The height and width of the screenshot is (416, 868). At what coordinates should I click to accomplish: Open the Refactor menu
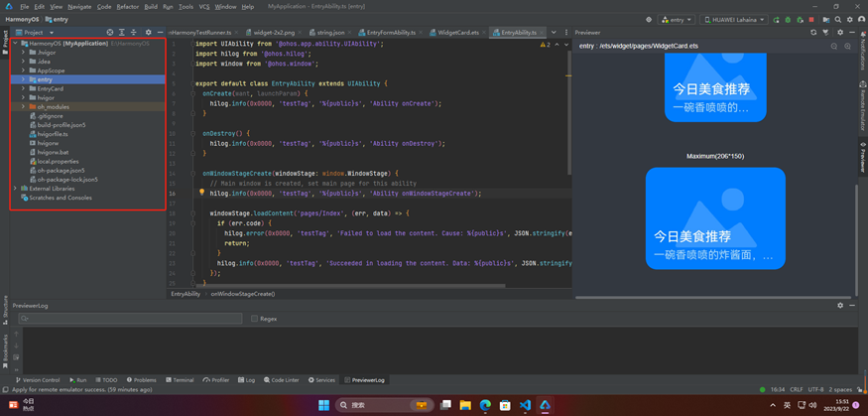pyautogui.click(x=128, y=7)
